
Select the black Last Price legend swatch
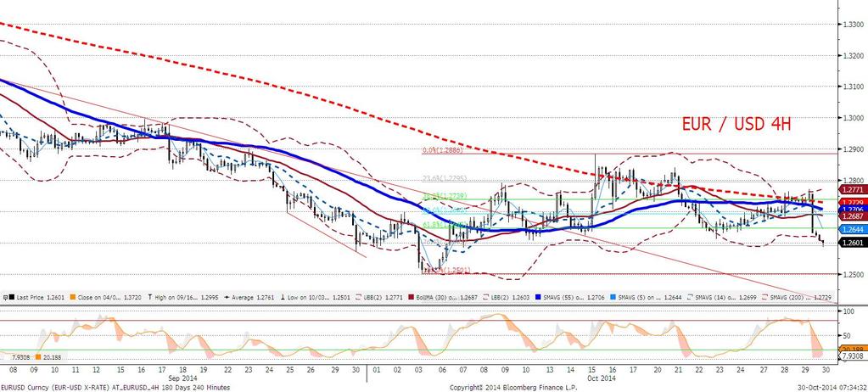(12, 297)
